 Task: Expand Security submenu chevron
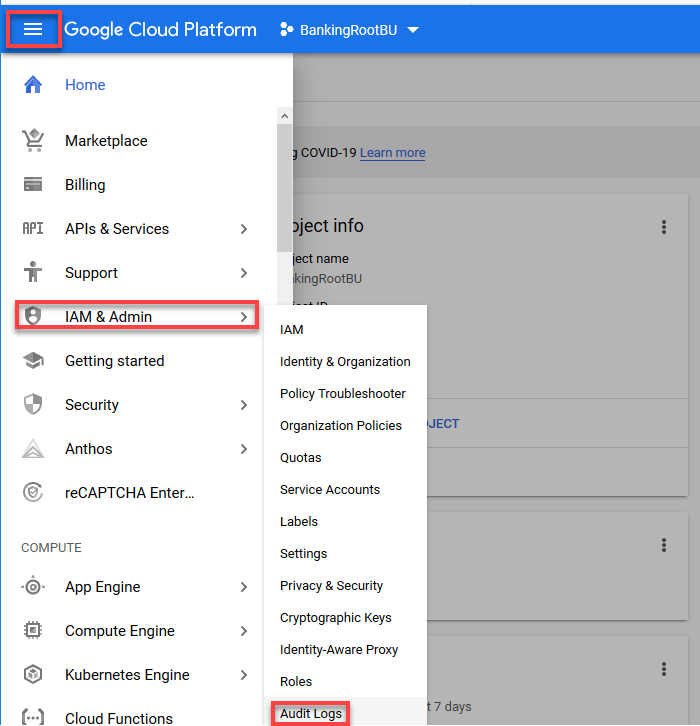tap(244, 405)
